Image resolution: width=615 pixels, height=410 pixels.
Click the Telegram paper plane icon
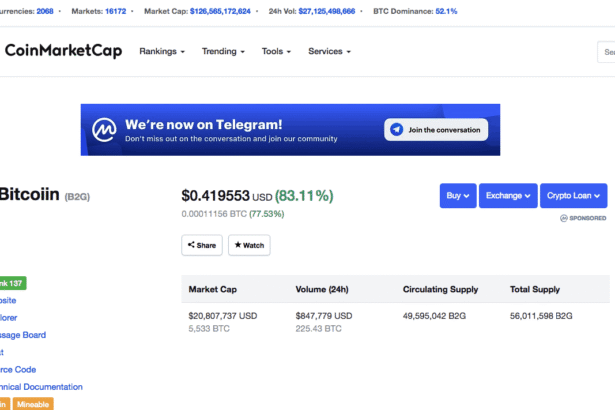tap(397, 129)
